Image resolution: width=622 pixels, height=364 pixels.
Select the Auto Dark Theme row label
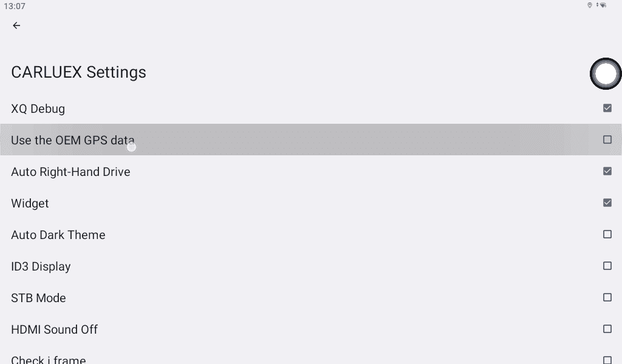point(58,235)
